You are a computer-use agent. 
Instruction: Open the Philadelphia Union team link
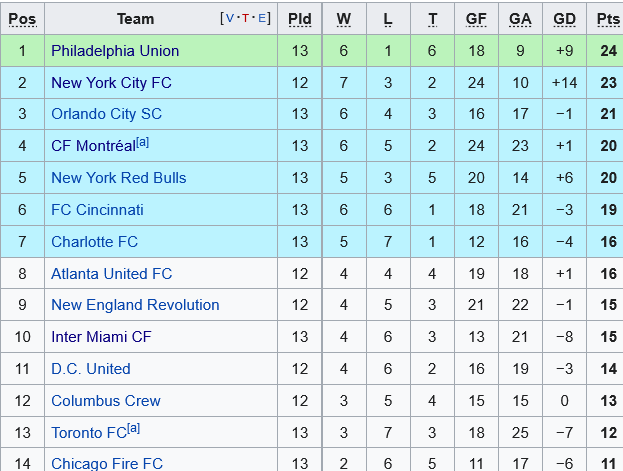[x=115, y=50]
